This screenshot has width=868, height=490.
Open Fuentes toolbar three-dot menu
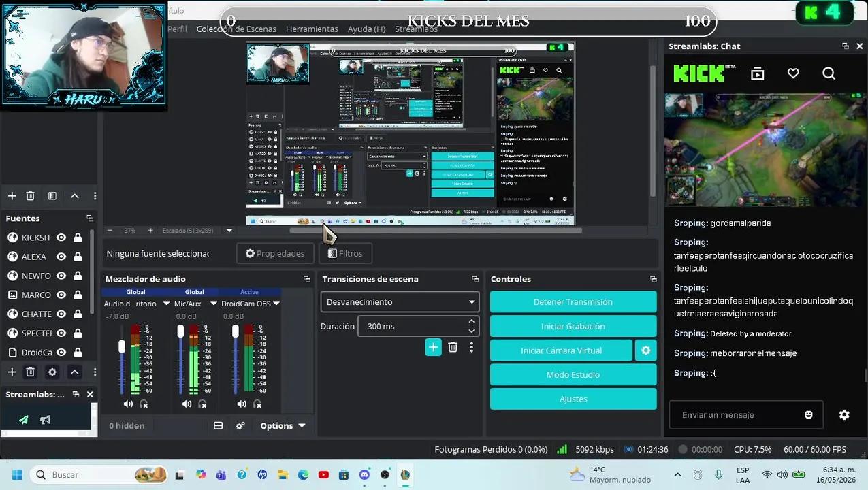pyautogui.click(x=95, y=372)
